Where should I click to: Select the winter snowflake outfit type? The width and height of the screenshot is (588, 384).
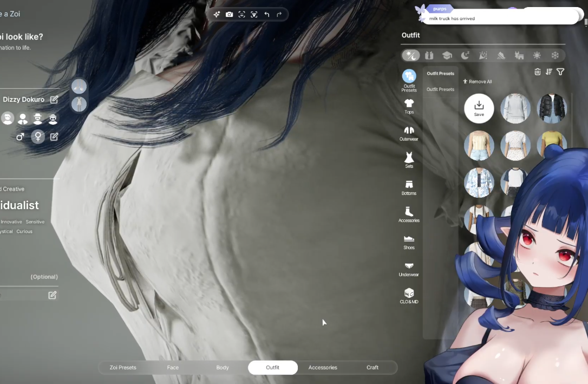tap(555, 55)
